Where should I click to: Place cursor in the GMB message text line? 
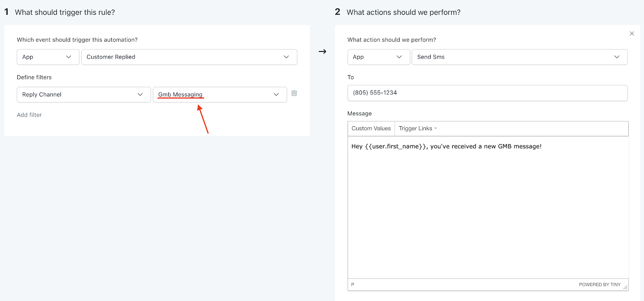[446, 146]
